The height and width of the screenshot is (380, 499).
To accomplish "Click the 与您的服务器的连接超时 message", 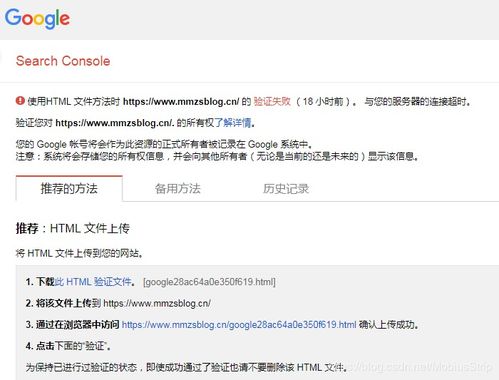I will click(x=417, y=101).
